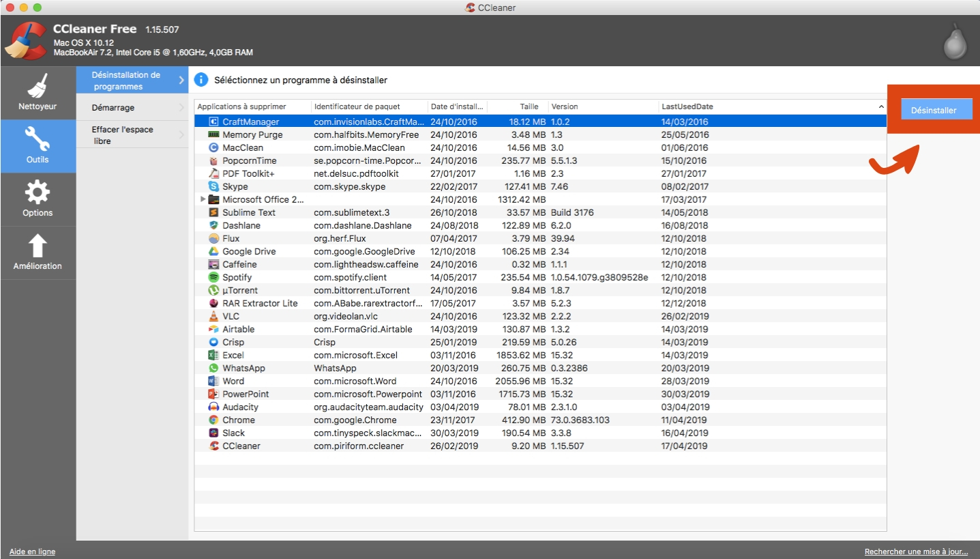The height and width of the screenshot is (559, 980).
Task: Open the Démarrage tab
Action: pos(132,107)
